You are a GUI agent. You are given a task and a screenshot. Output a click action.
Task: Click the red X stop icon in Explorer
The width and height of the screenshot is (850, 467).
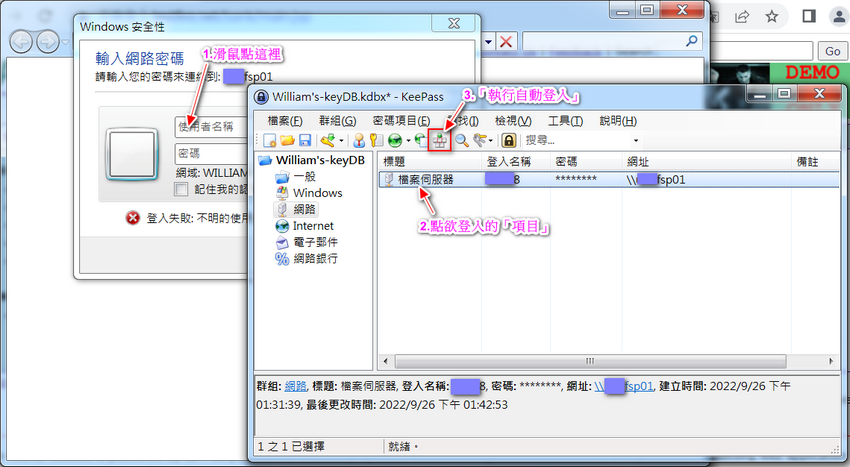(506, 41)
